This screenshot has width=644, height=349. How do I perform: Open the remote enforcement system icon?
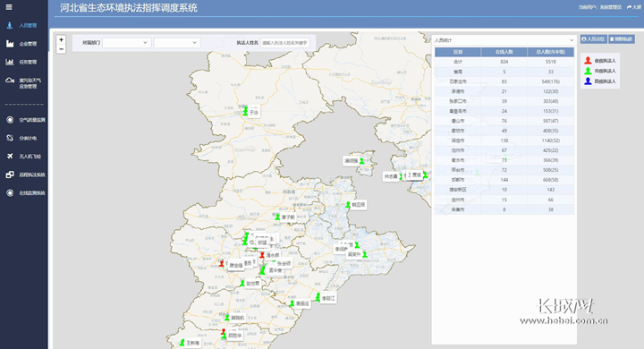[10, 174]
